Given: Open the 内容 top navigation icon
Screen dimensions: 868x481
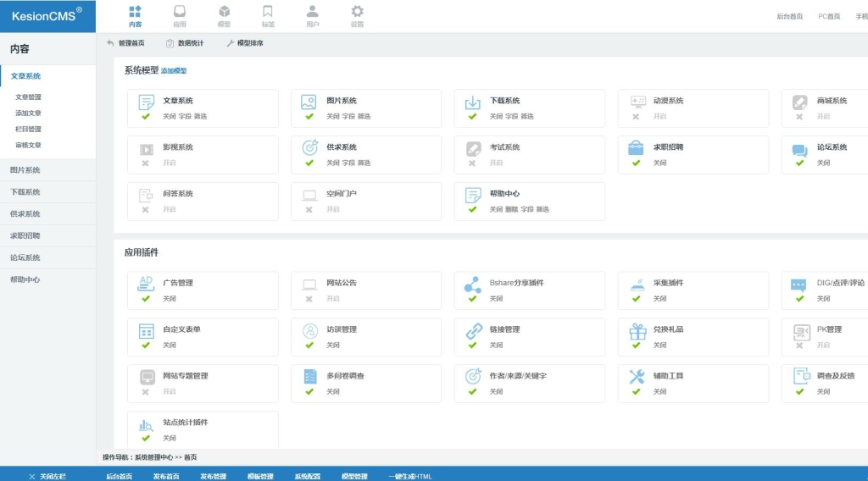Looking at the screenshot, I should [x=135, y=12].
